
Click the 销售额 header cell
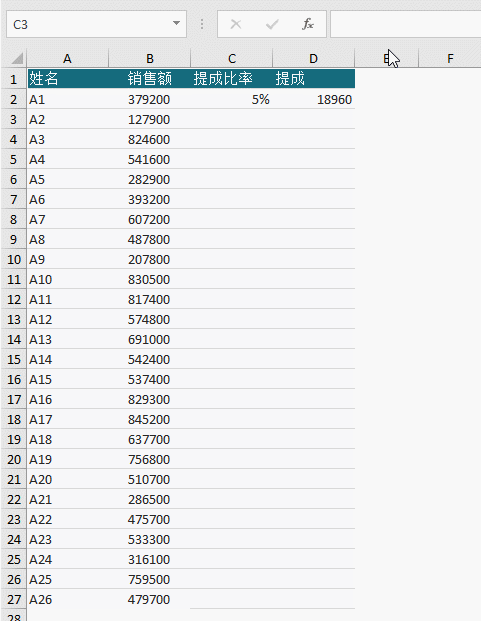pos(150,78)
